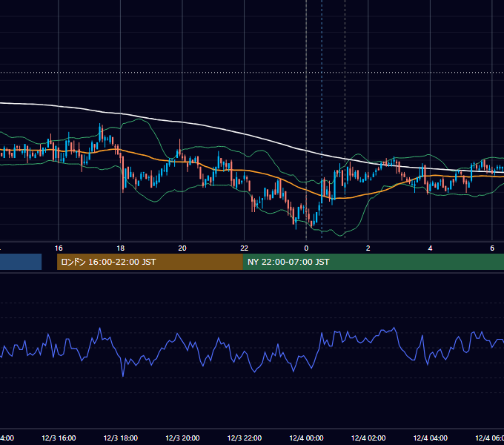
Task: Click the 12/3 16:00 time axis label
Action: tap(59, 438)
